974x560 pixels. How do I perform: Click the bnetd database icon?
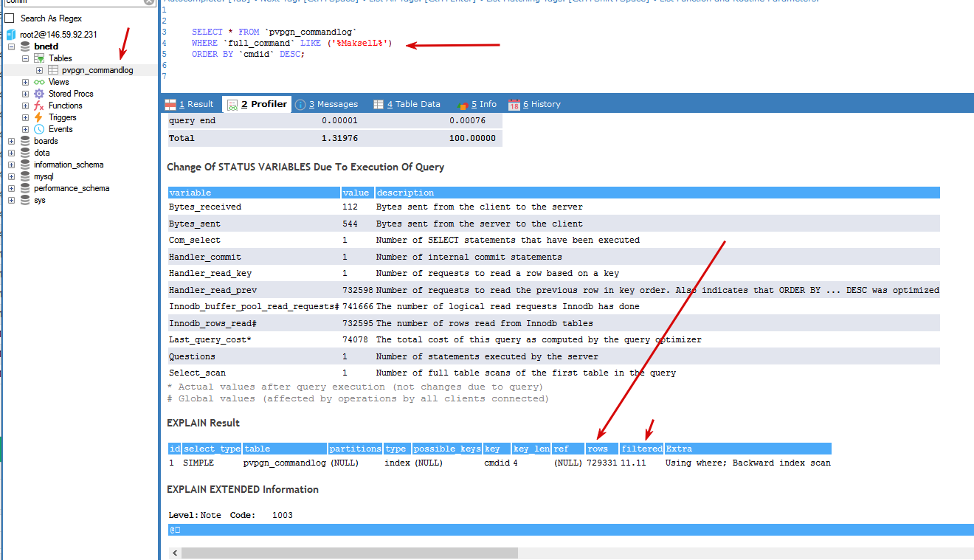pyautogui.click(x=25, y=46)
